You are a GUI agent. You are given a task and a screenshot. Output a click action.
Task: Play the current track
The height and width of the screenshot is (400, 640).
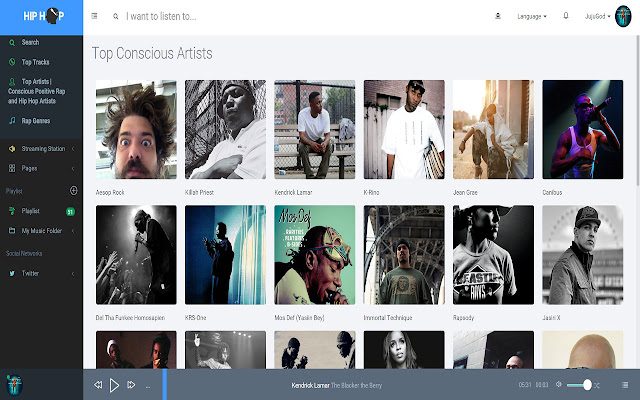[x=114, y=385]
